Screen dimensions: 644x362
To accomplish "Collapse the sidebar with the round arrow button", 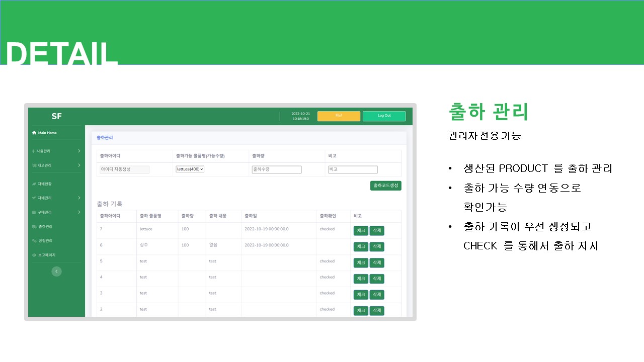I will point(57,271).
